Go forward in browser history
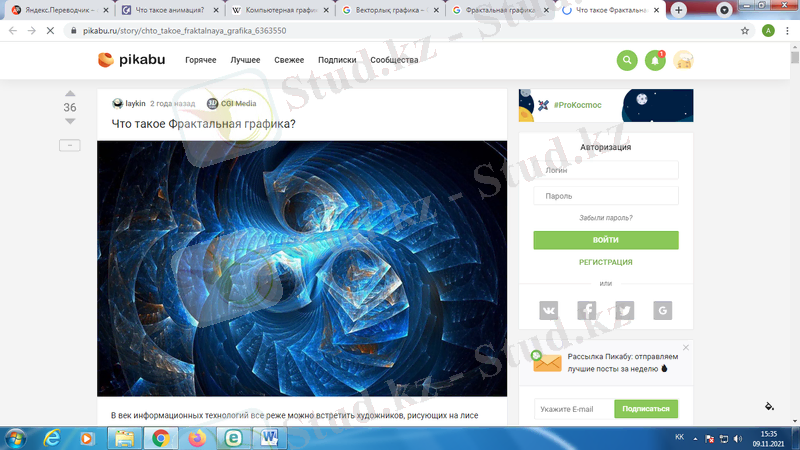The width and height of the screenshot is (800, 450). pos(32,31)
